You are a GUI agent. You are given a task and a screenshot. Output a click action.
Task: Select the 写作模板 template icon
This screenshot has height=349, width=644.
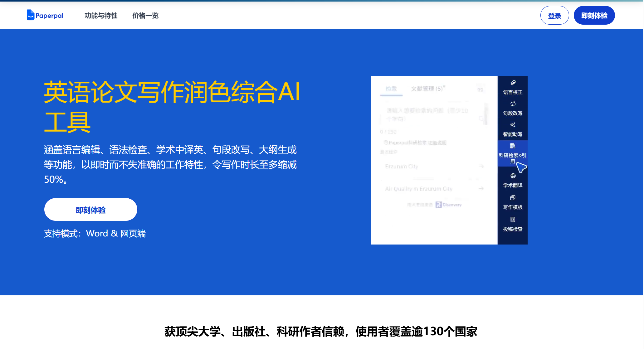tap(513, 198)
